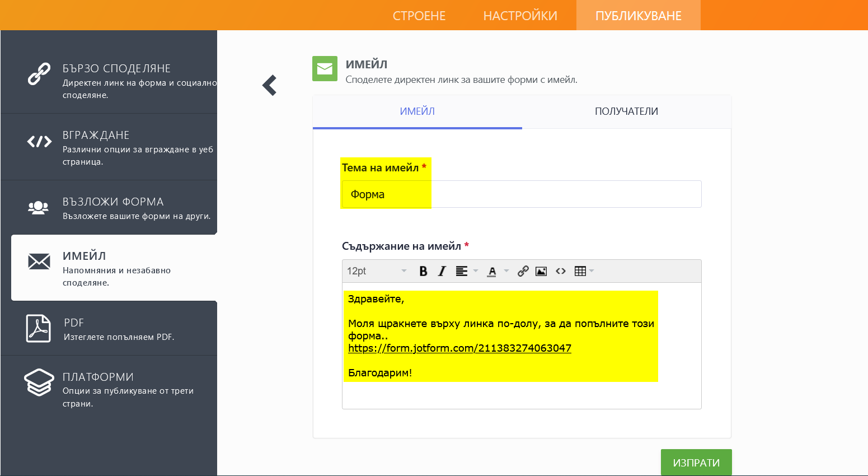The width and height of the screenshot is (868, 476).
Task: Open the НАСТРОЙКИ menu at the top
Action: tap(519, 15)
